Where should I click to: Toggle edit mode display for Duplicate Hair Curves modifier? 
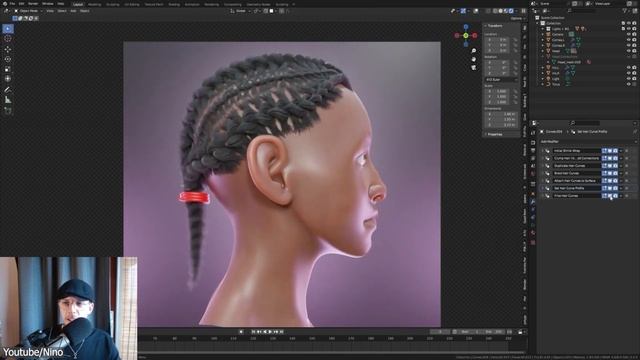[x=604, y=166]
